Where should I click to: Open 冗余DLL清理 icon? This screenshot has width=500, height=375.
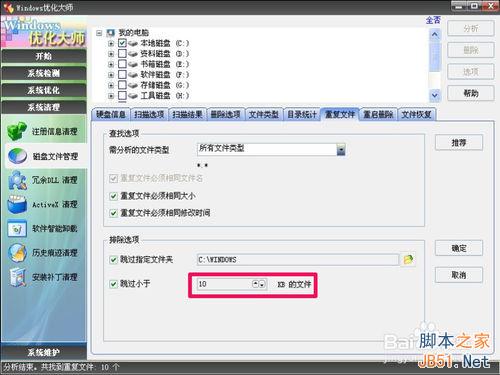tap(17, 180)
